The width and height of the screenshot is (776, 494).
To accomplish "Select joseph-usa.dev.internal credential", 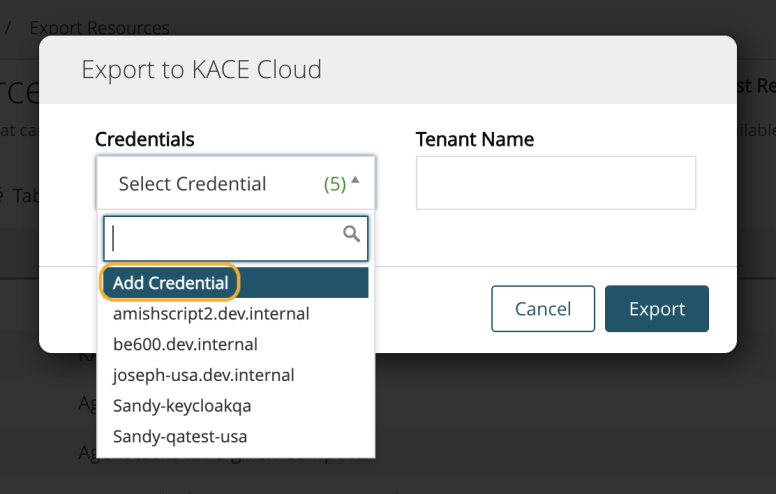I will tap(203, 375).
